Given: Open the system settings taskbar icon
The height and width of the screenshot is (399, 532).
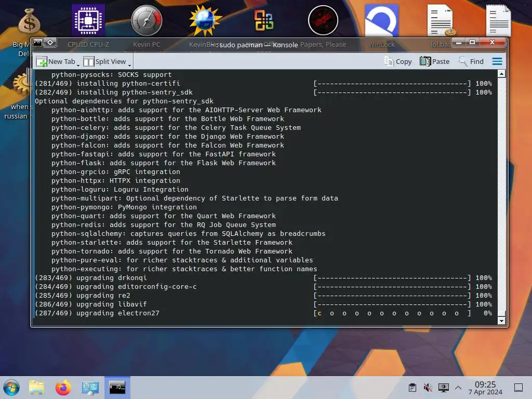Looking at the screenshot, I should (90, 388).
